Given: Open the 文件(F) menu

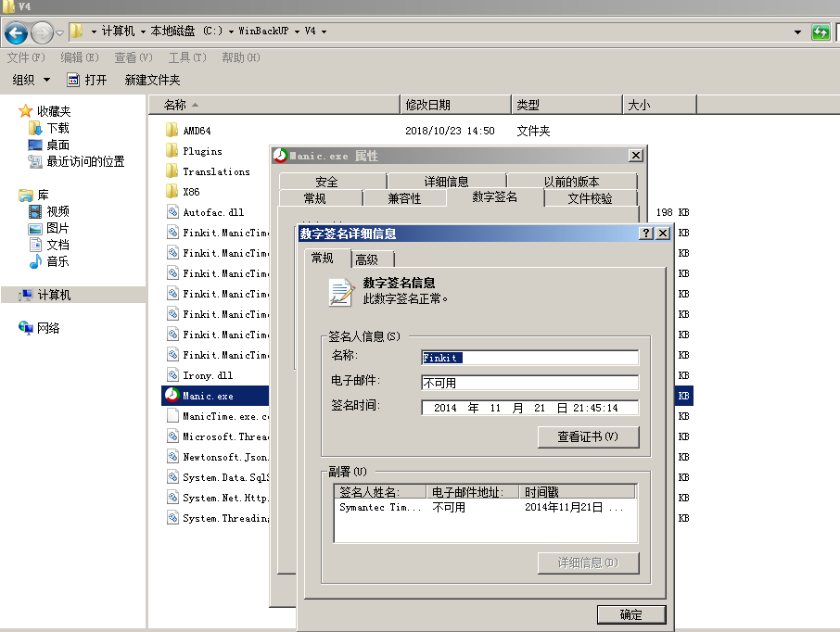Looking at the screenshot, I should pyautogui.click(x=26, y=57).
